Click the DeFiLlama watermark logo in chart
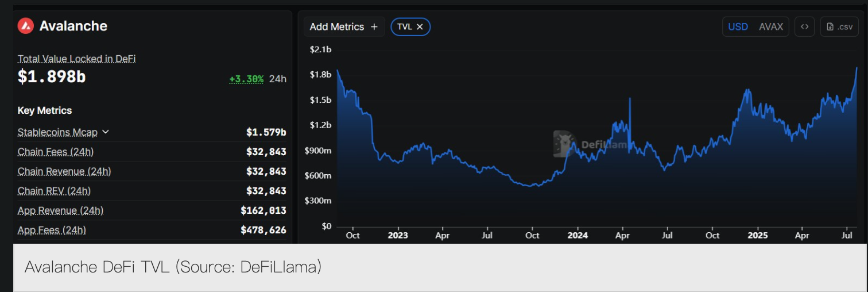Viewport: 868px width, 292px height. tap(564, 144)
